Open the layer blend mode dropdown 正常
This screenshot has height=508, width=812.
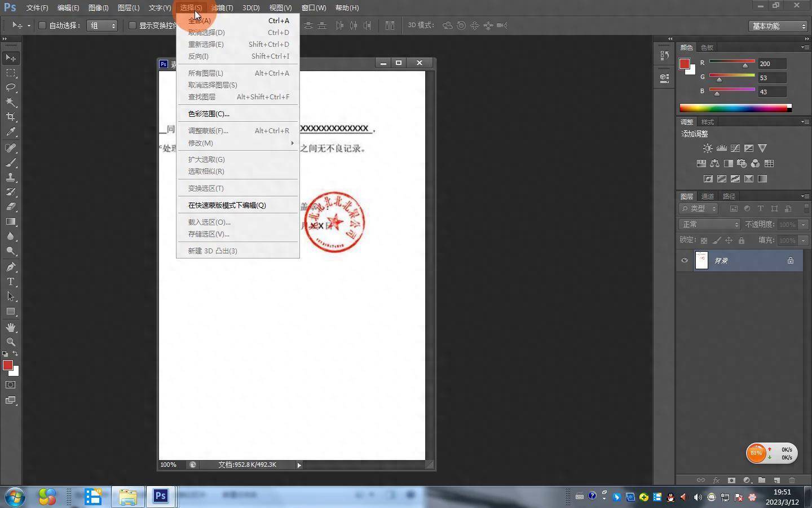[709, 225]
